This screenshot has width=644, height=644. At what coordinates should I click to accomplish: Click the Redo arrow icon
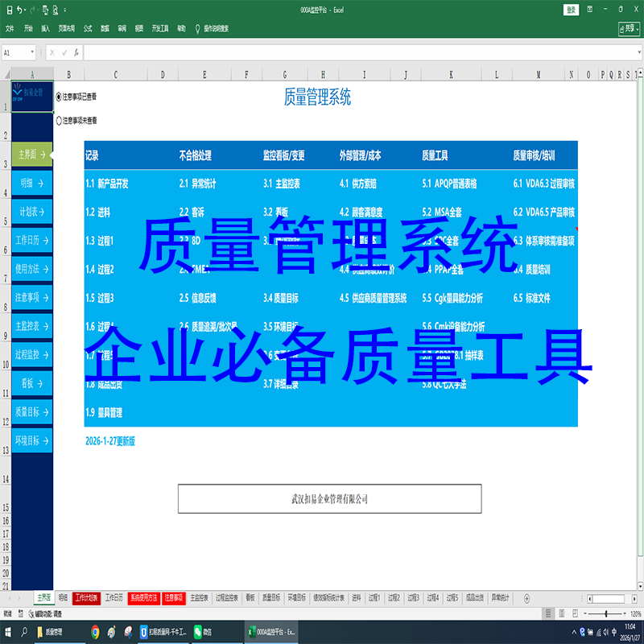pyautogui.click(x=32, y=10)
